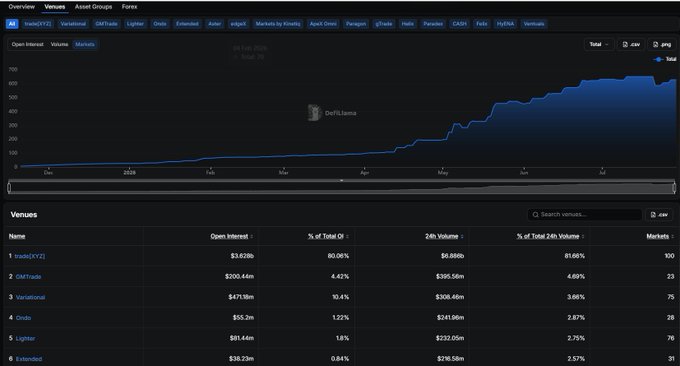Download the chart data as .csv
The image size is (680, 366).
point(631,44)
